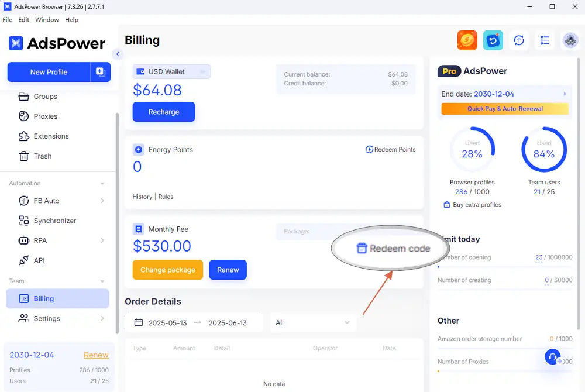Click the Browser profiles 28% usage ring
Image resolution: width=585 pixels, height=392 pixels.
click(x=472, y=149)
